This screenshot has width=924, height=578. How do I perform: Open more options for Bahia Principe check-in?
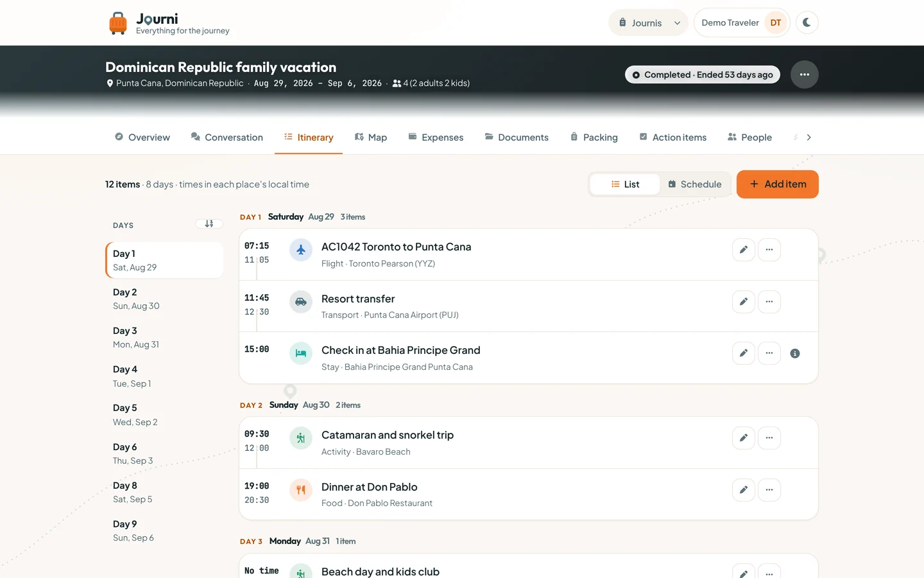[x=769, y=353]
